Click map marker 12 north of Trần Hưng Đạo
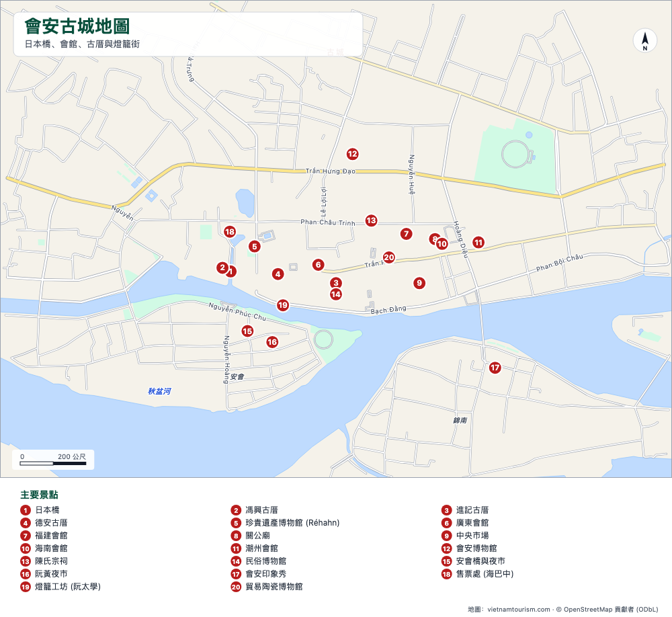The width and height of the screenshot is (672, 617). pyautogui.click(x=352, y=154)
